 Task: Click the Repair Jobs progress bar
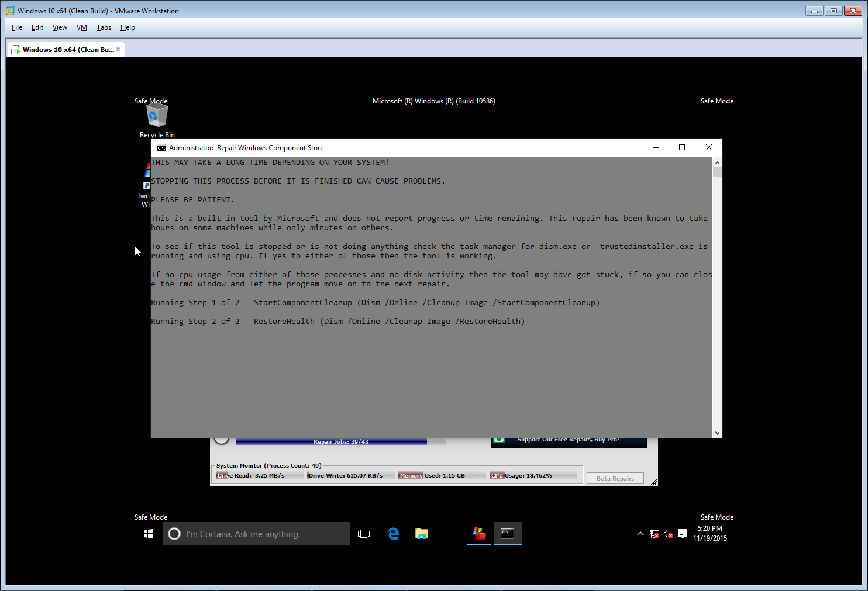tap(340, 442)
